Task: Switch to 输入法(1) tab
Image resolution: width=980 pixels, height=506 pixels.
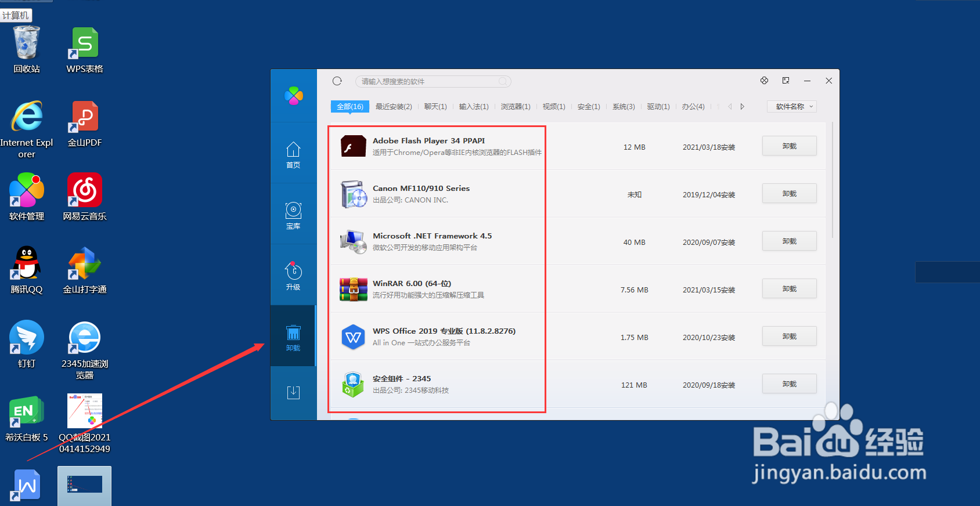Action: 474,107
